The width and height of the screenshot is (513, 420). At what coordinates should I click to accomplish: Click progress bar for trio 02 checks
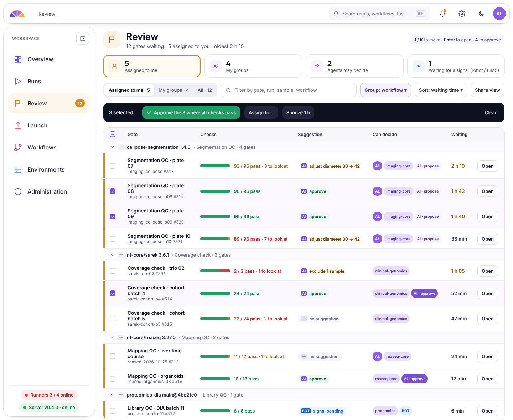(215, 271)
